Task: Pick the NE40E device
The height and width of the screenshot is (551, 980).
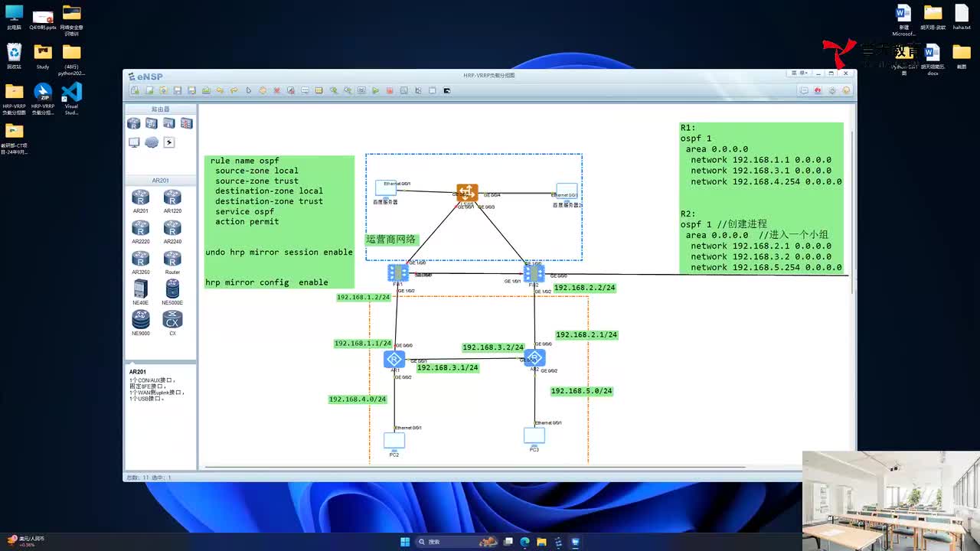Action: click(140, 292)
